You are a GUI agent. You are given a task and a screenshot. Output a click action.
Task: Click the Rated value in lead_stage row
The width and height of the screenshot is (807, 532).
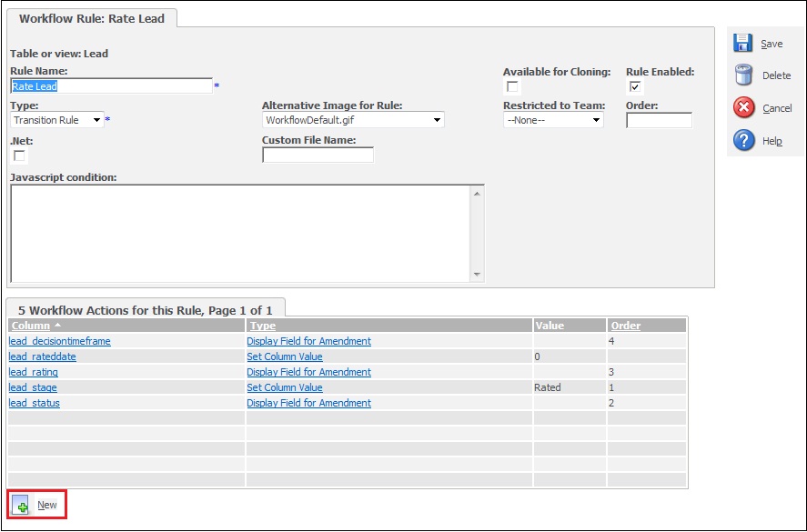point(548,387)
